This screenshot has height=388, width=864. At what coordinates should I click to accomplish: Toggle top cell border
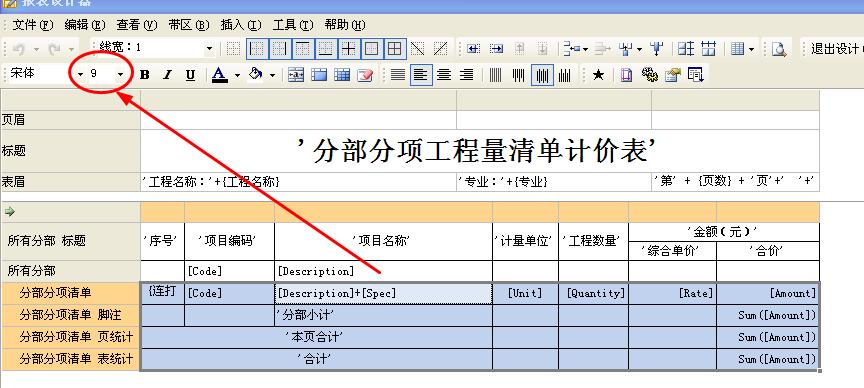pyautogui.click(x=303, y=49)
